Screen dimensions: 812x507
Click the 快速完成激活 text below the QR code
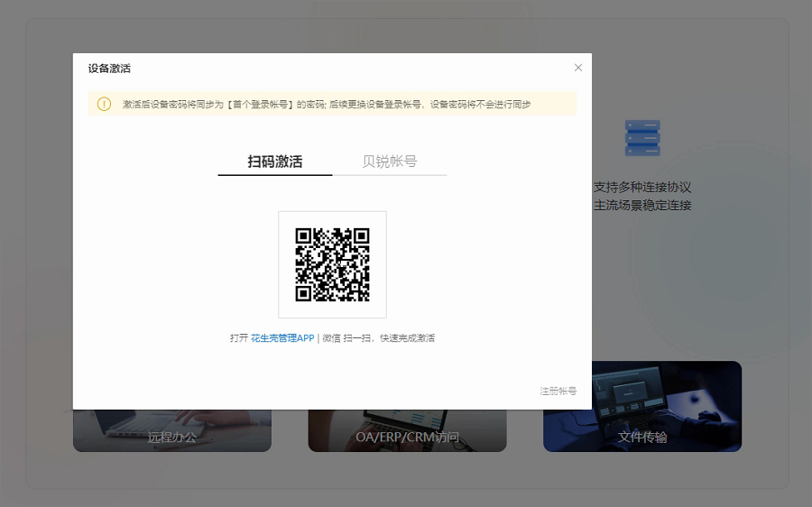408,338
